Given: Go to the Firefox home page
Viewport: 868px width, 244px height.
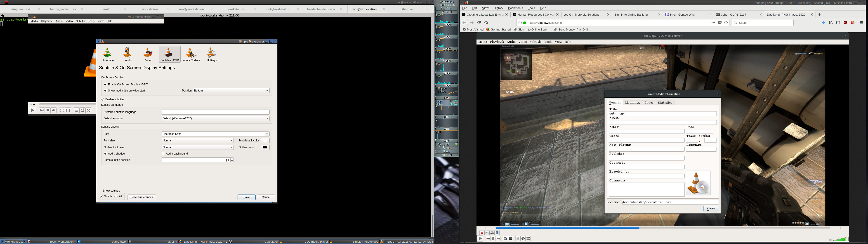Looking at the screenshot, I should click(x=486, y=23).
